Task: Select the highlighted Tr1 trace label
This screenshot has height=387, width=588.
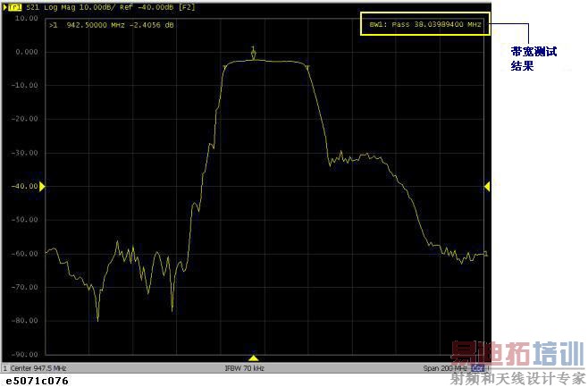Action: [14, 7]
